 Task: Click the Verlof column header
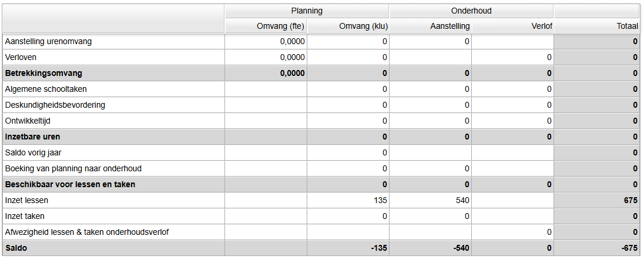pos(541,26)
